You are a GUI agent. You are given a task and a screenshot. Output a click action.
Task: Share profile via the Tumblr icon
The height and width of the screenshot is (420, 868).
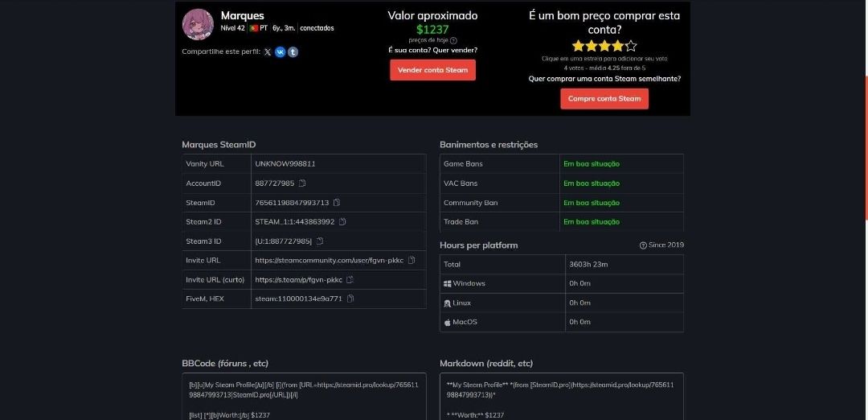(x=293, y=52)
